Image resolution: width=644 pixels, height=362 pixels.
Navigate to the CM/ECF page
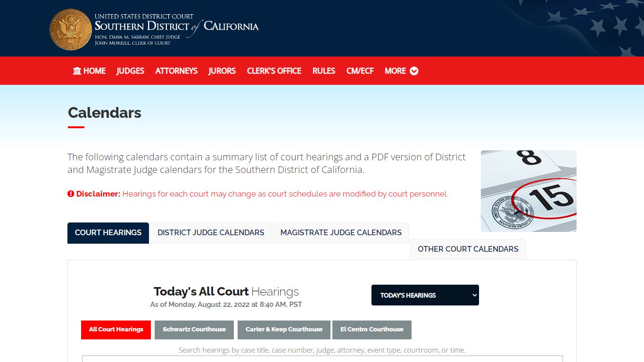tap(360, 71)
